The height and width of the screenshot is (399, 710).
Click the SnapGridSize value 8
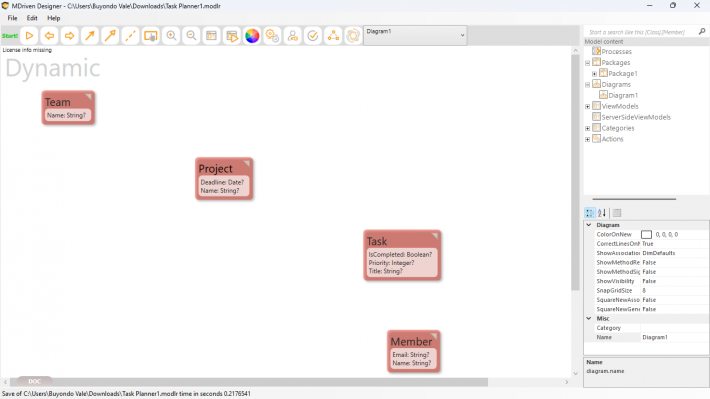pos(674,290)
